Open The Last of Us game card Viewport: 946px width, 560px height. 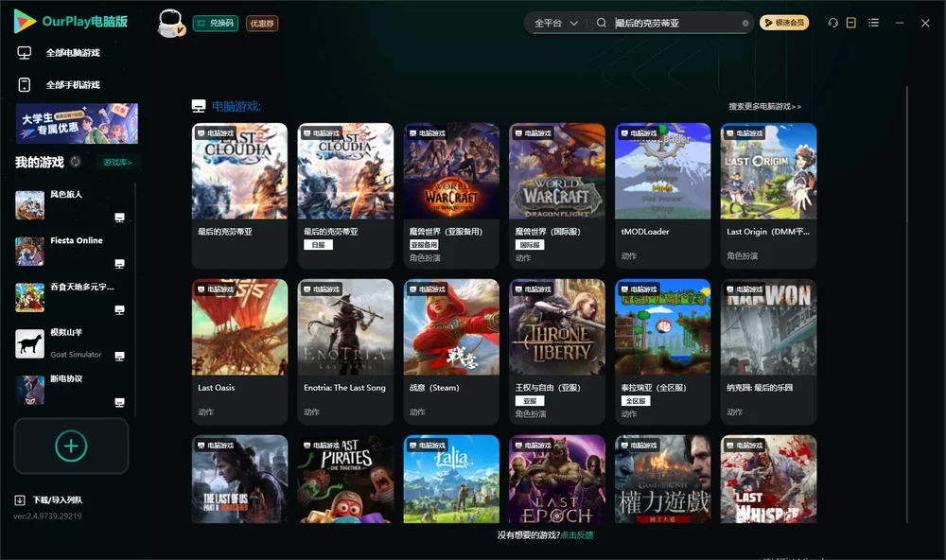coord(239,480)
